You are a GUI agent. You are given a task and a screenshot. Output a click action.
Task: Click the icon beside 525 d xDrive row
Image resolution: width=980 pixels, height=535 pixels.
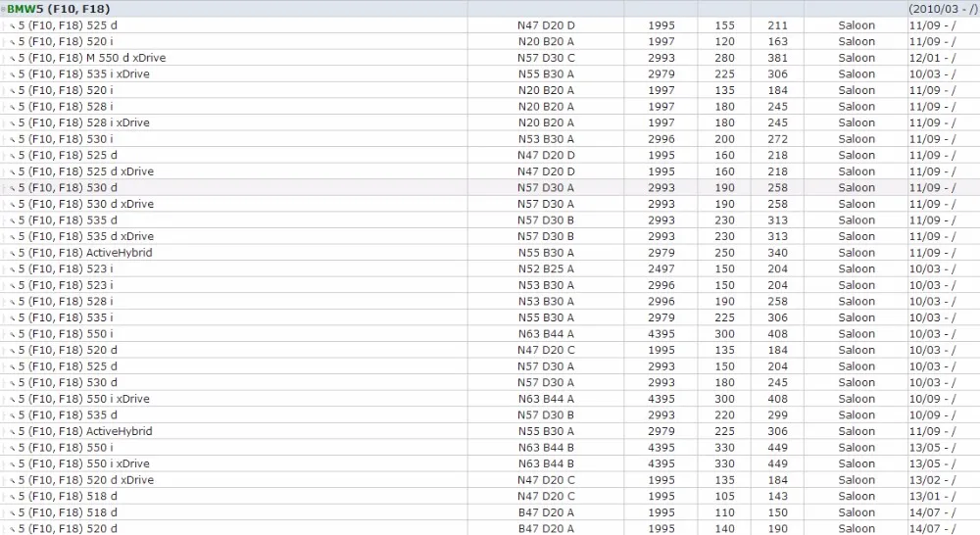(12, 171)
